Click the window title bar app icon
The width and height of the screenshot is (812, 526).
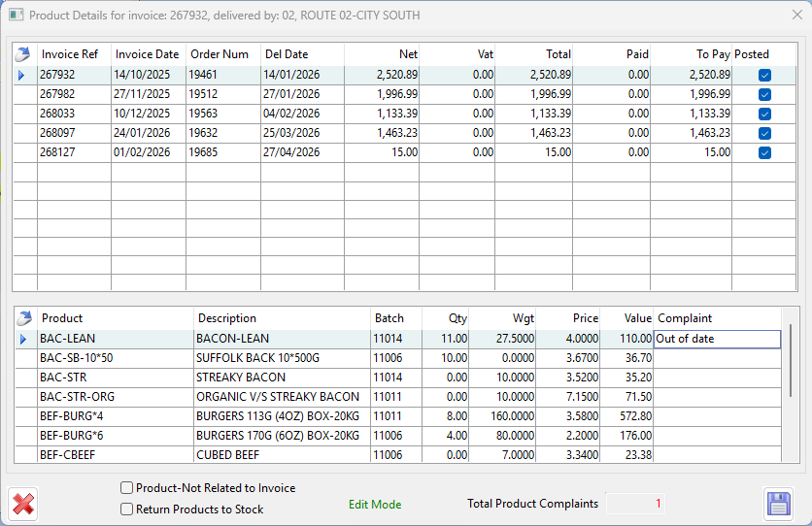tap(17, 16)
